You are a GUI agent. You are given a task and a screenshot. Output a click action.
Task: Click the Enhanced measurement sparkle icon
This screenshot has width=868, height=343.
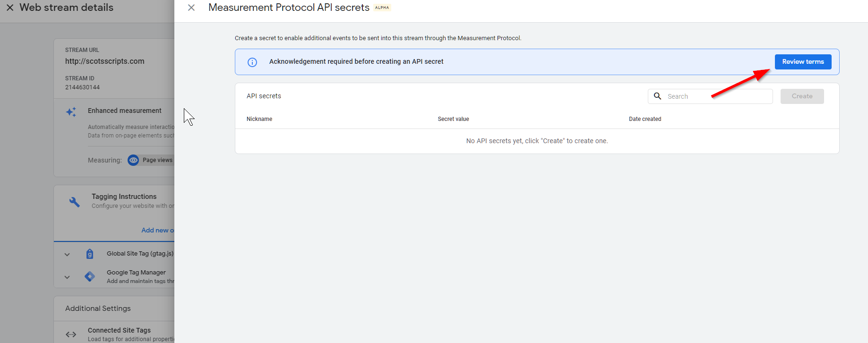71,112
